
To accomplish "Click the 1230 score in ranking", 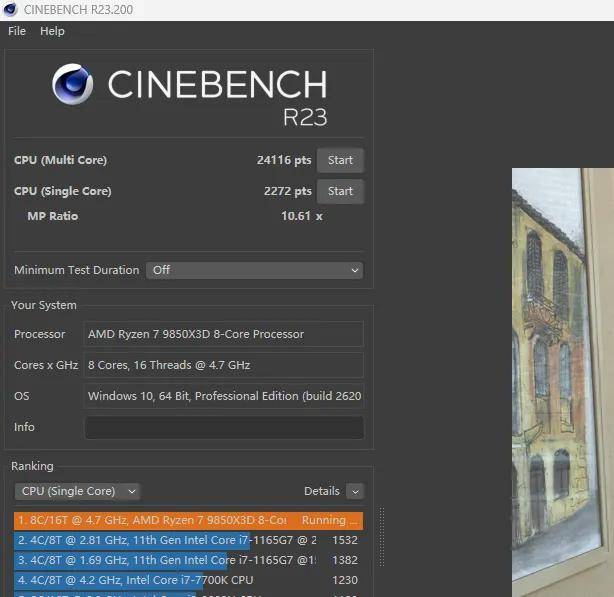I will click(345, 580).
